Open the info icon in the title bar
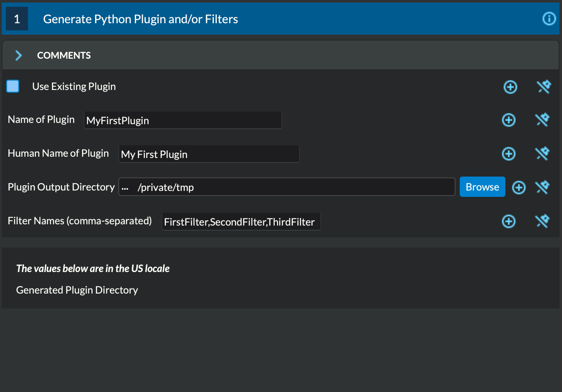The height and width of the screenshot is (392, 562). [x=549, y=19]
